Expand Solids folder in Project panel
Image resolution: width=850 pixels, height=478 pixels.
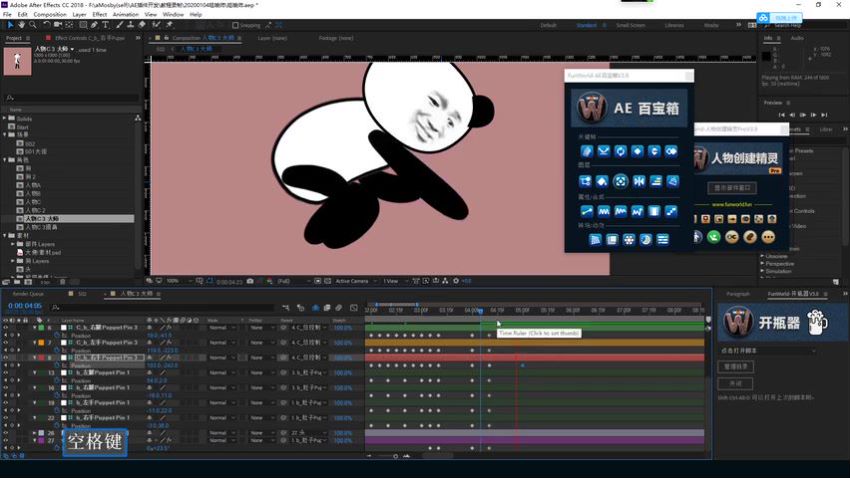pyautogui.click(x=4, y=118)
